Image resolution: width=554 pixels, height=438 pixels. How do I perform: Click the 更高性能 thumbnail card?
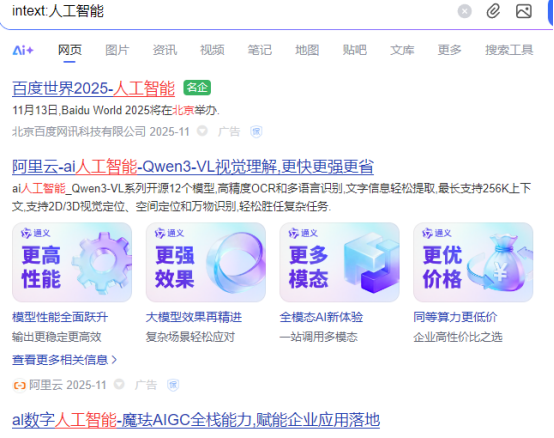click(x=72, y=262)
